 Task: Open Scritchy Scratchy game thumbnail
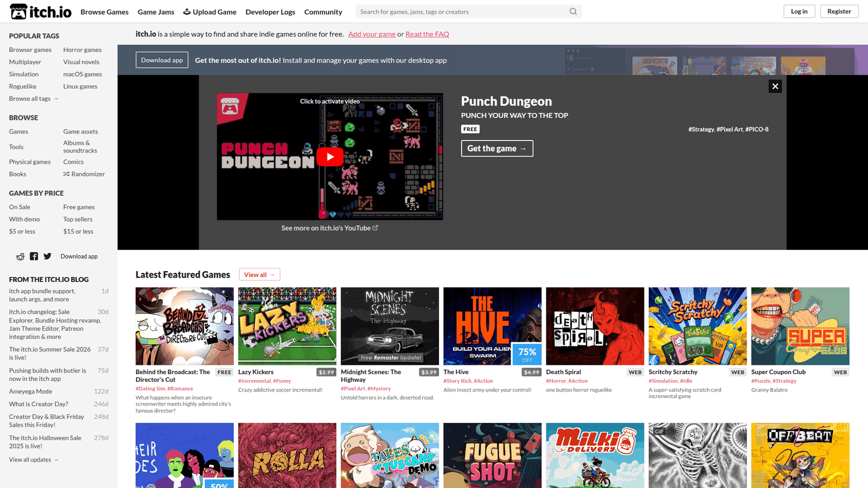pyautogui.click(x=698, y=326)
